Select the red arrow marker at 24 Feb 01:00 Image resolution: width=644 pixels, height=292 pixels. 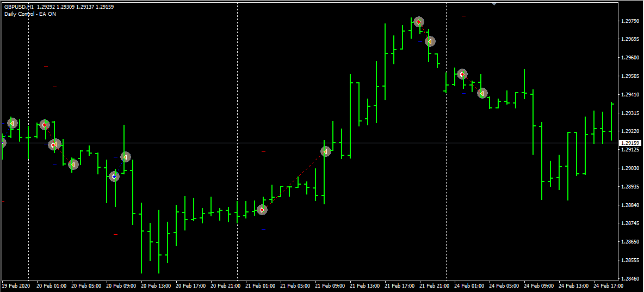coord(462,74)
